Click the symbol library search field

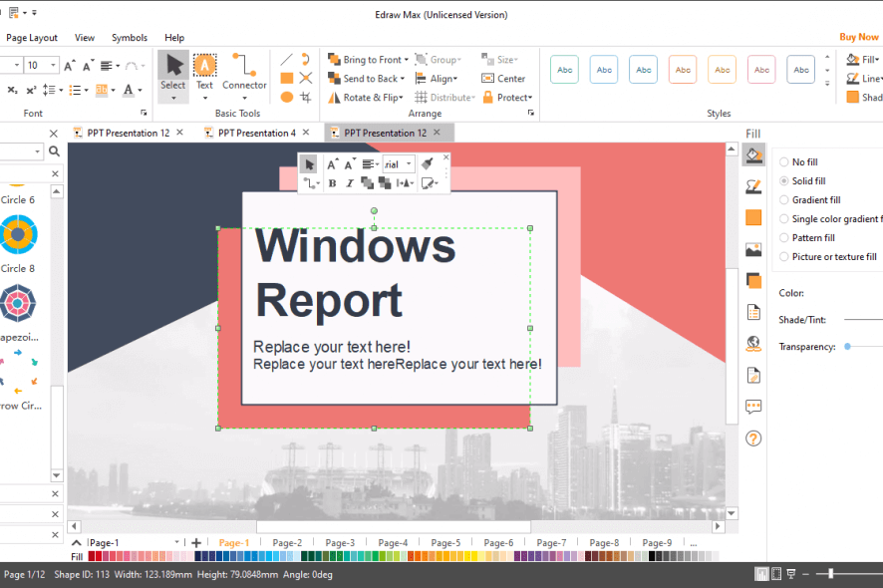[x=21, y=150]
